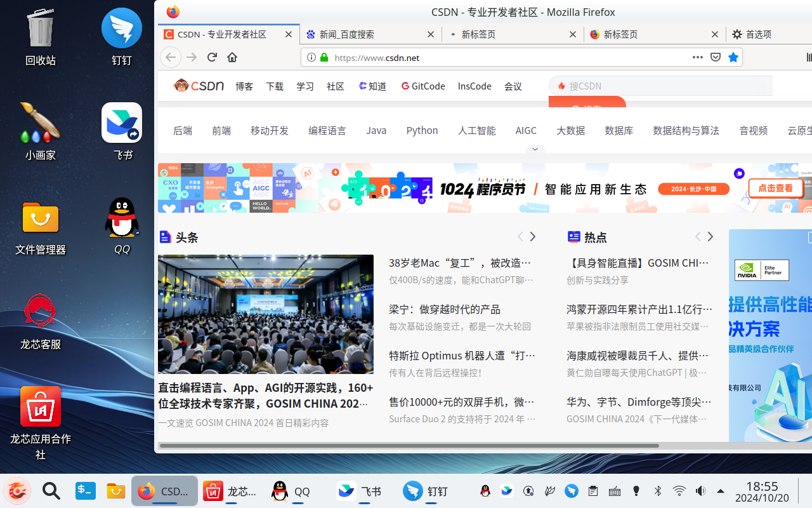
Task: Select the 数据库 category
Action: (x=619, y=130)
